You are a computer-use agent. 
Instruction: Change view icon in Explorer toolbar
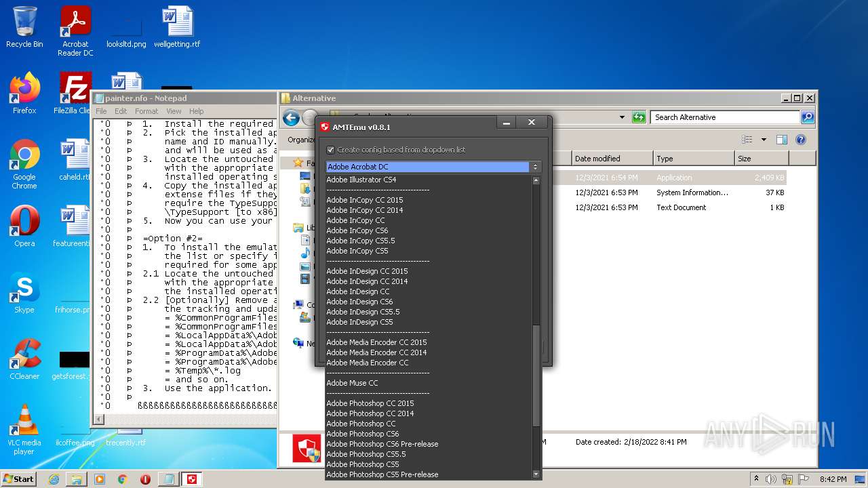tap(747, 140)
